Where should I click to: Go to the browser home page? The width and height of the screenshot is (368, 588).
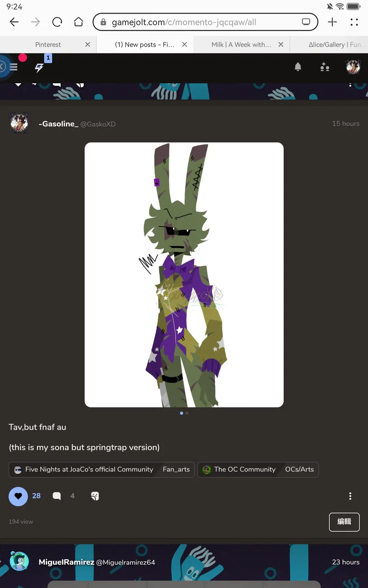click(79, 22)
